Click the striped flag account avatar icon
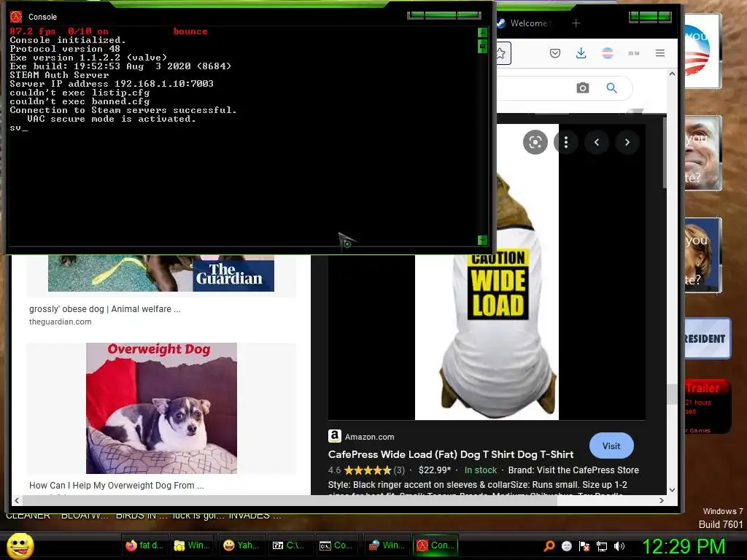Screen dimensions: 747x560 point(608,53)
